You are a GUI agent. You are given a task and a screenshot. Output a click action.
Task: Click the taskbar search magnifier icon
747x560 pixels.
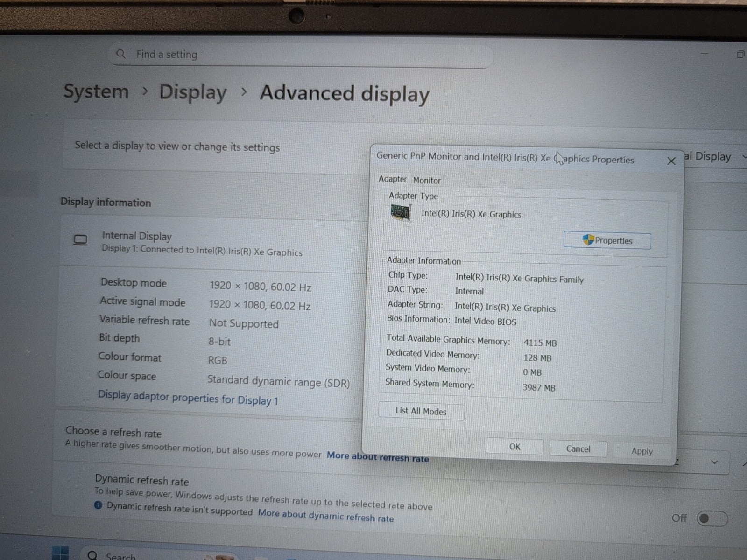coord(92,555)
